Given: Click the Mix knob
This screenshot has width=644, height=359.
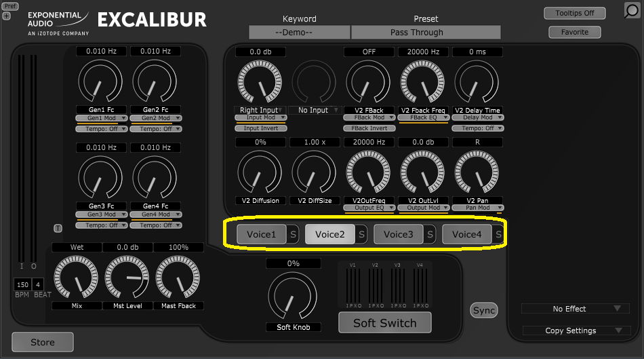Looking at the screenshot, I should (76, 278).
